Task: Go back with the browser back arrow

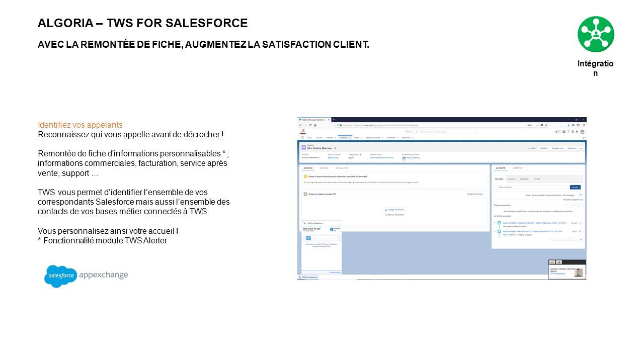Action: pos(300,125)
